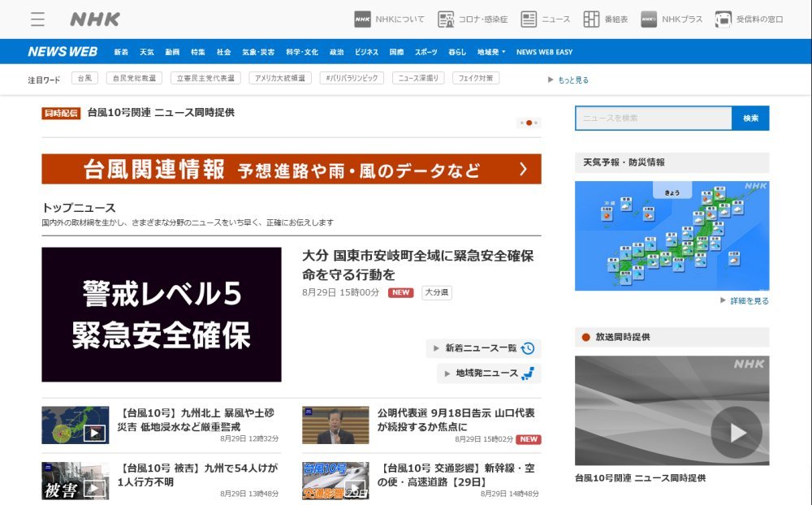Open 【台風10号 交通影響】 article link
The height and width of the screenshot is (505, 812).
tap(456, 475)
